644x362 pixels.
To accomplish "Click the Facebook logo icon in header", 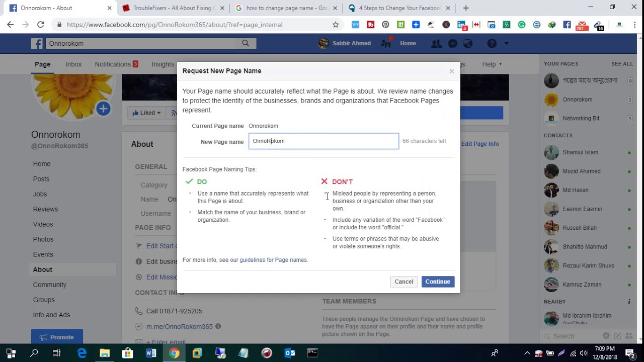I will 37,43.
